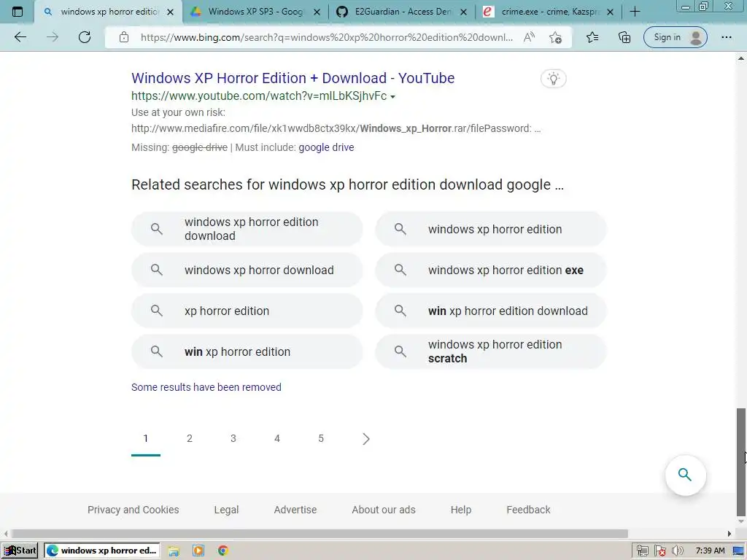Search 'win xp horror edition download' suggestion
The image size is (747, 560).
(x=491, y=311)
